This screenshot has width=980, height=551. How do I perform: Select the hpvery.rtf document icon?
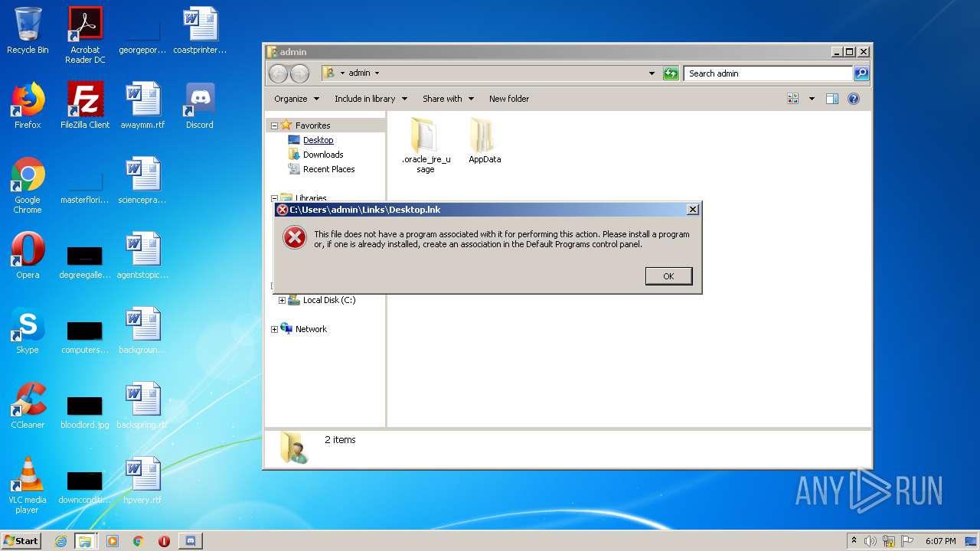coord(142,481)
